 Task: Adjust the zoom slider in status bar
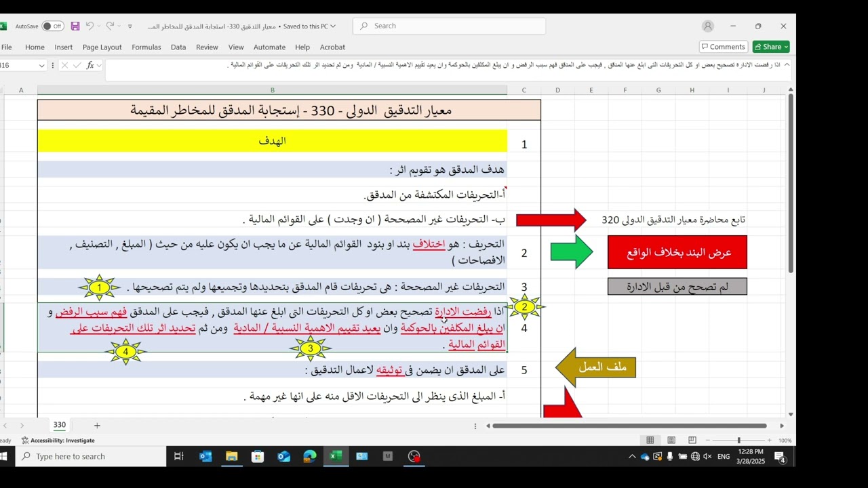click(x=738, y=441)
